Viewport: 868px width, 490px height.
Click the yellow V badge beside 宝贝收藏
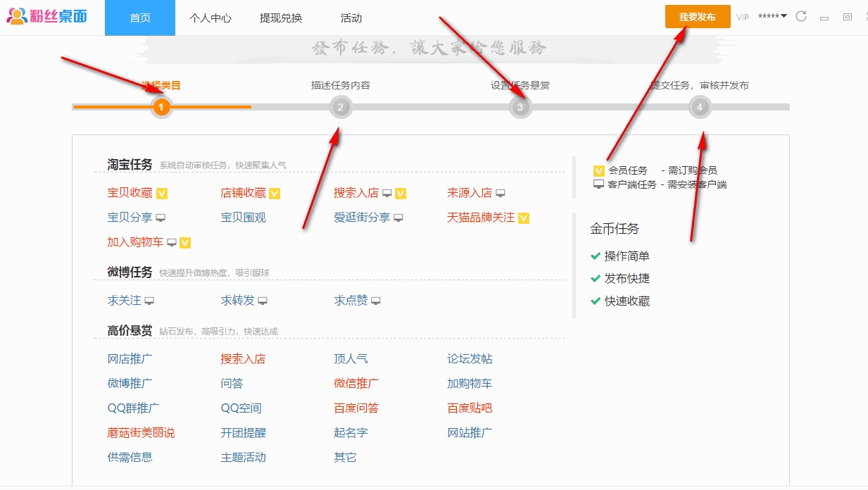tap(162, 194)
